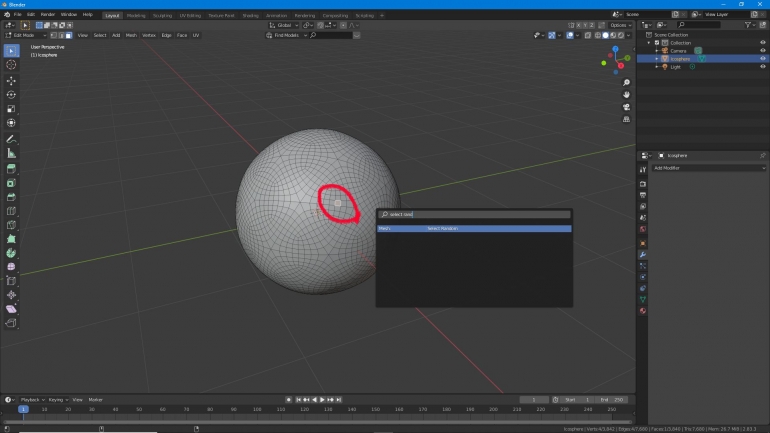
Task: Expand the Icosphere tree item
Action: point(657,58)
